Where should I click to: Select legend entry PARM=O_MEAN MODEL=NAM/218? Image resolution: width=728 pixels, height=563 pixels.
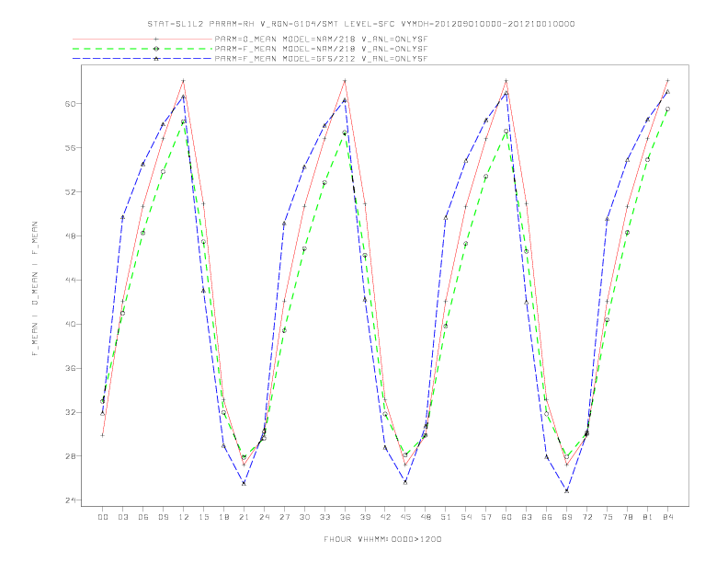click(321, 39)
